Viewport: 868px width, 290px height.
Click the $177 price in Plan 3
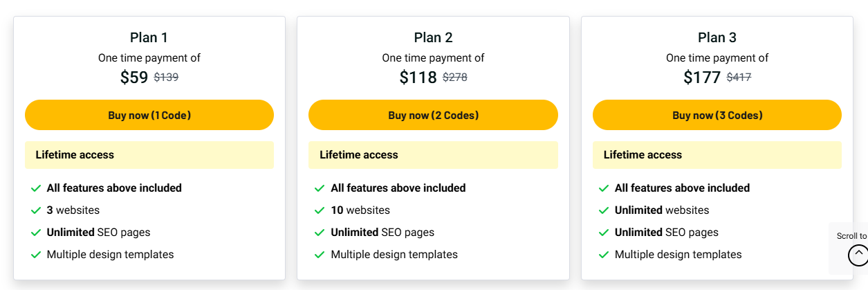tap(702, 78)
